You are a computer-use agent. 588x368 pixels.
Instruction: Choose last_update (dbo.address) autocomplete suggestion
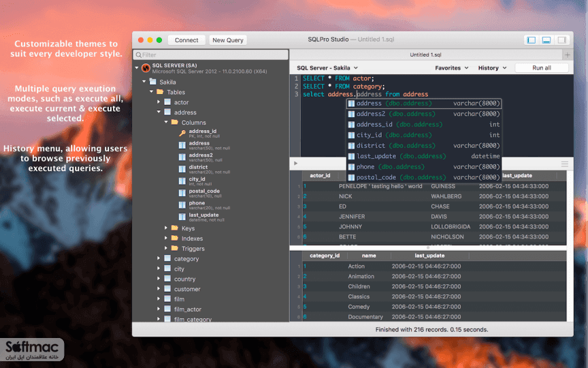(424, 156)
